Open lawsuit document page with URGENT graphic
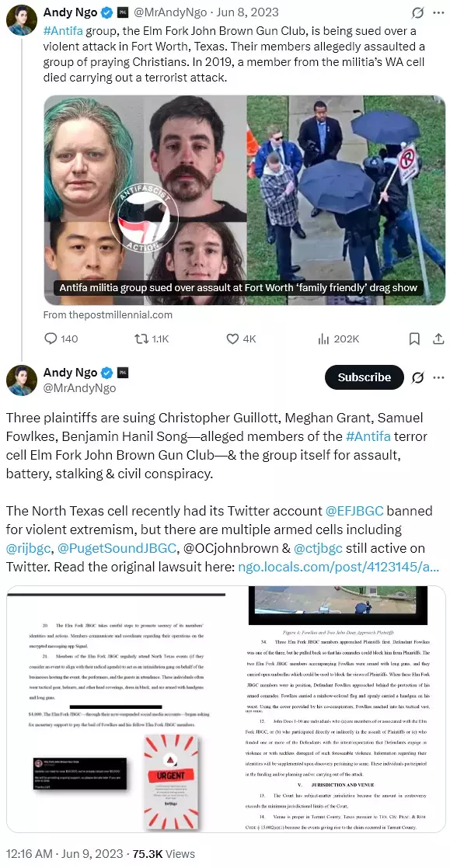The width and height of the screenshot is (450, 868). click(116, 709)
